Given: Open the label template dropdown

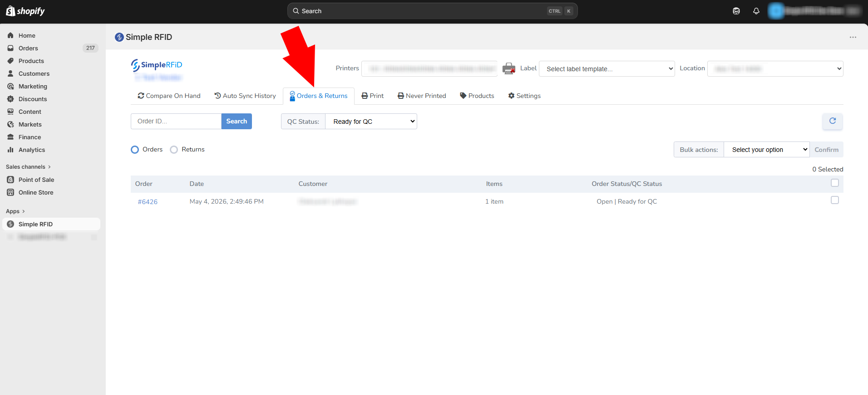Looking at the screenshot, I should pos(607,69).
